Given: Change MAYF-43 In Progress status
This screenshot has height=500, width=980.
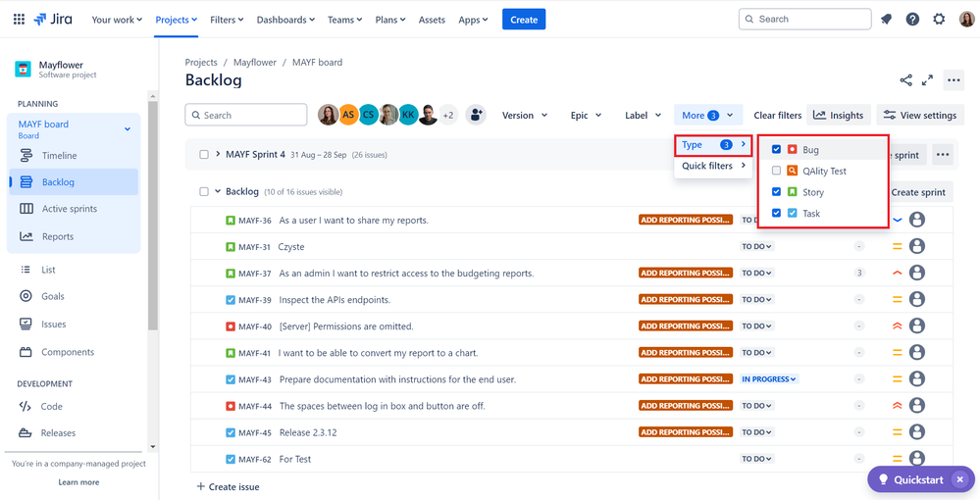Looking at the screenshot, I should pyautogui.click(x=769, y=378).
